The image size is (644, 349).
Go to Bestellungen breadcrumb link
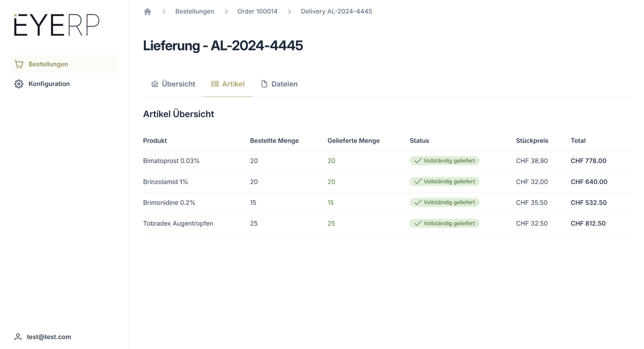pos(194,11)
